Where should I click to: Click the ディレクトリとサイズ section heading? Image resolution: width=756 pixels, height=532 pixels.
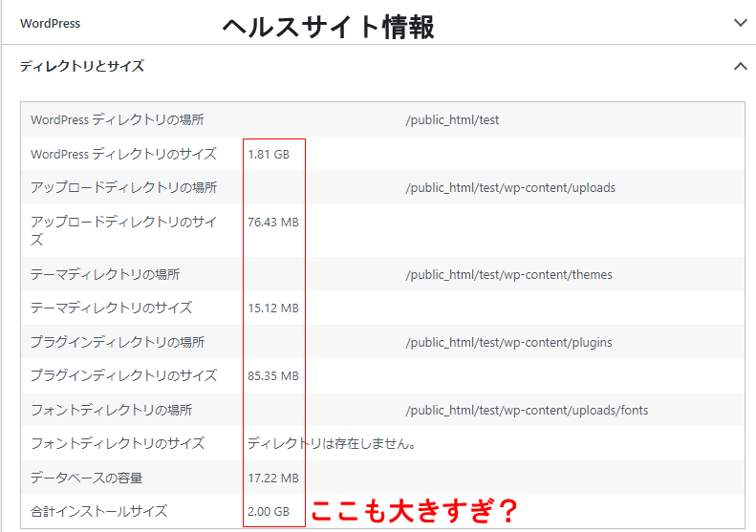[82, 66]
